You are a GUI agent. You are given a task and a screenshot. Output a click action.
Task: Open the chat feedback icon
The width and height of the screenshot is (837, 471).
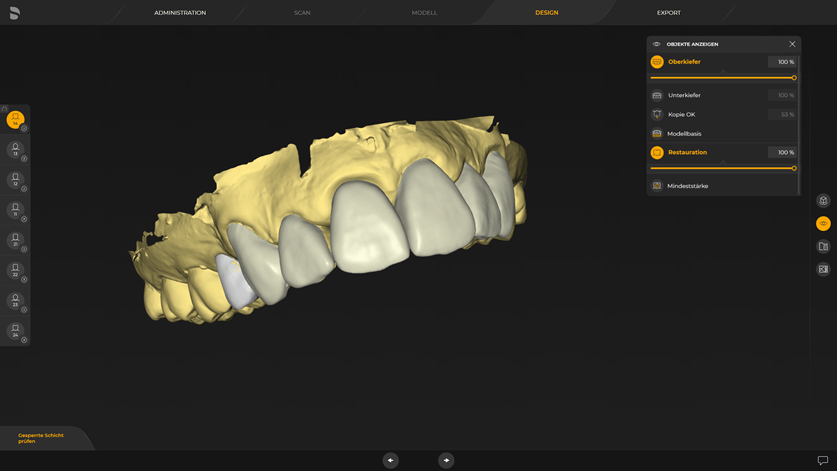823,460
